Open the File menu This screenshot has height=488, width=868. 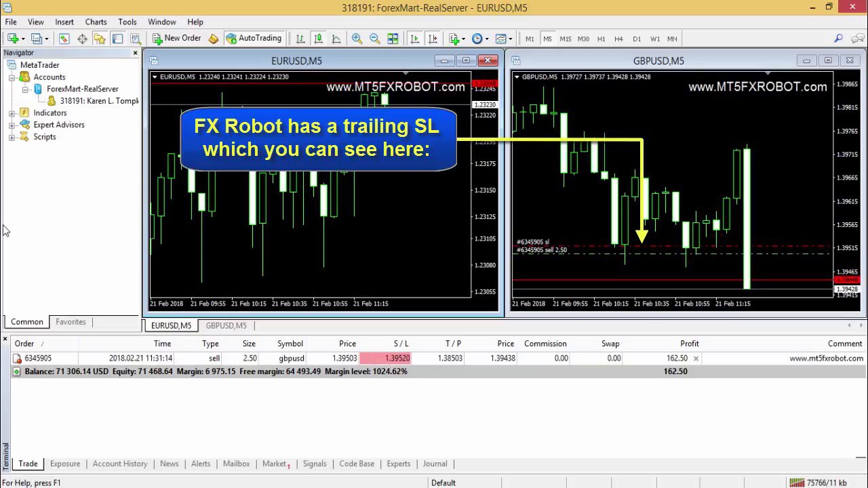tap(11, 22)
